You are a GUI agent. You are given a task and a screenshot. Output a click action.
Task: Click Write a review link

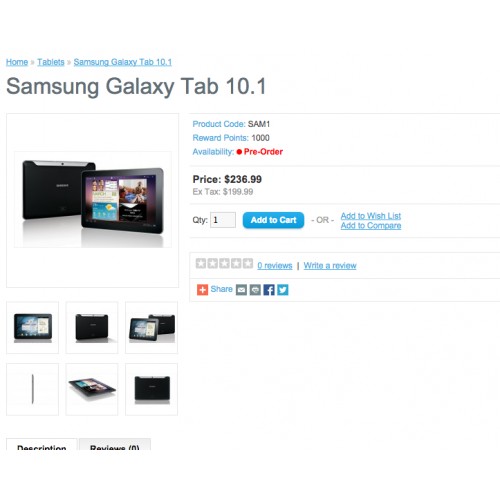330,266
